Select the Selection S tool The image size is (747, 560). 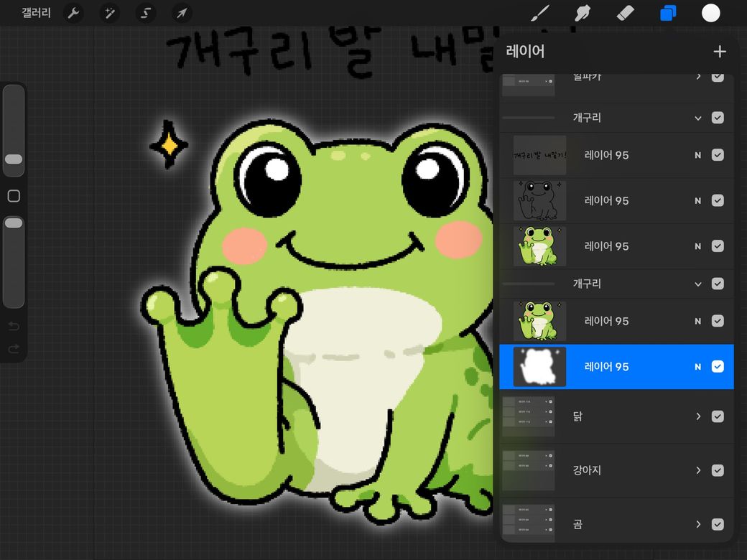point(146,13)
